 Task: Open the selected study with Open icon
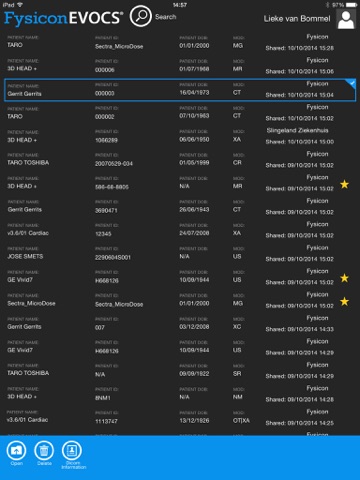[16, 450]
